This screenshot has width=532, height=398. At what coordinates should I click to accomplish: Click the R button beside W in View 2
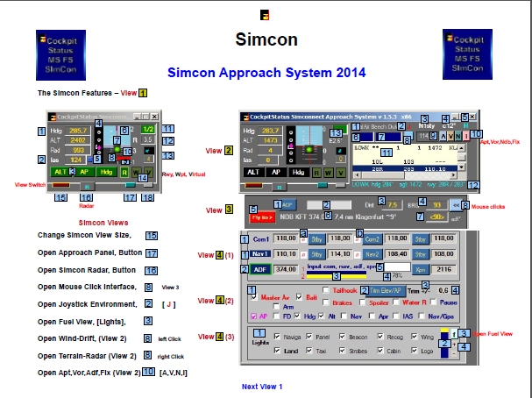click(316, 173)
